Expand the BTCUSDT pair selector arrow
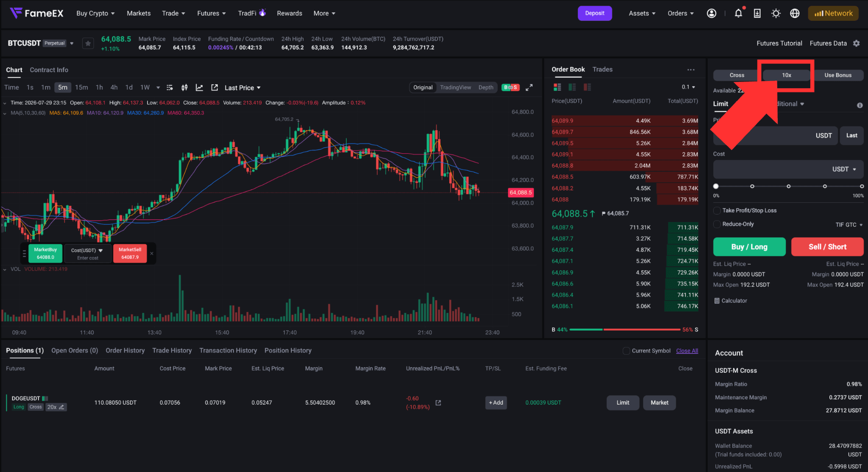This screenshot has height=472, width=868. (72, 43)
